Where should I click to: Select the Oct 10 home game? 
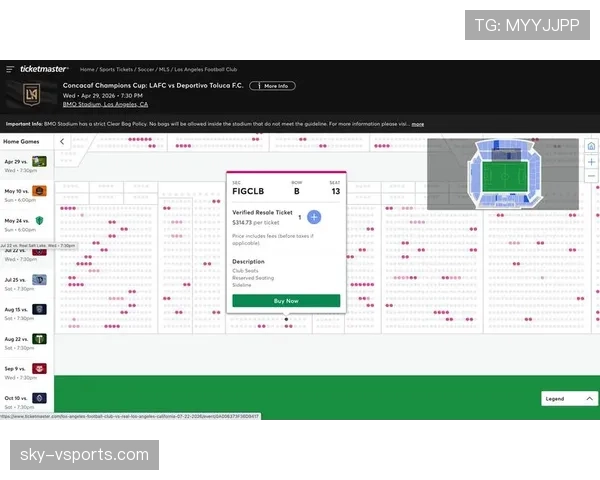26,402
